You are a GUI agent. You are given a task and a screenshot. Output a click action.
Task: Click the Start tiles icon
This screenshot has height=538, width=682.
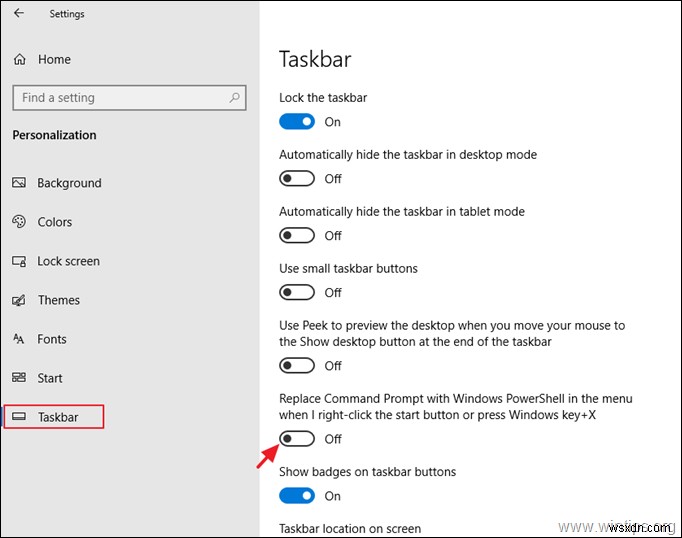point(19,378)
